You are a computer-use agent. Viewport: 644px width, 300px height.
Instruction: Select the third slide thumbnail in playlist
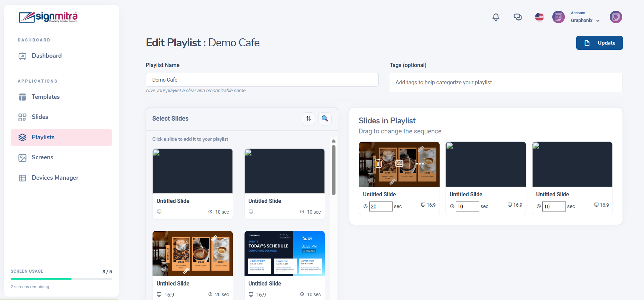tap(572, 165)
